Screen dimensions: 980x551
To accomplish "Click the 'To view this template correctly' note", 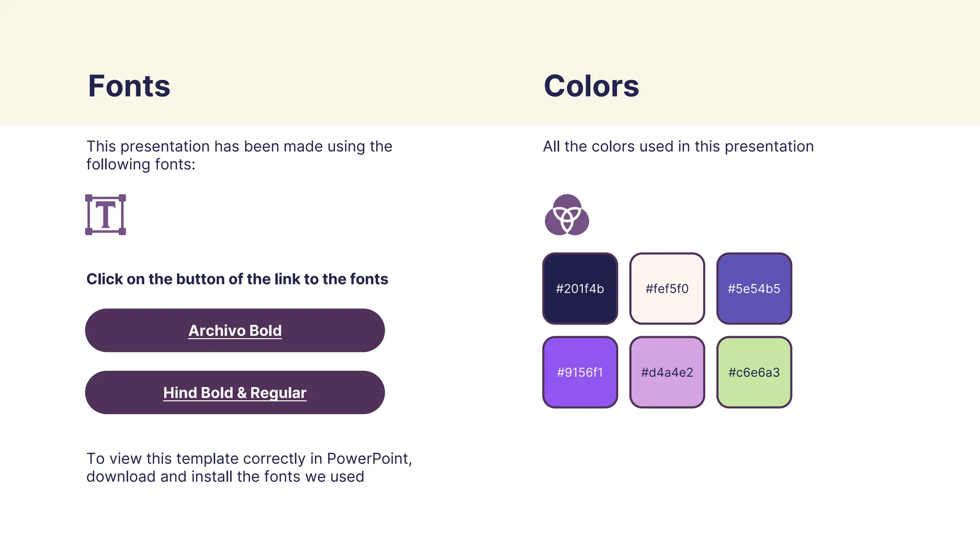I will (x=249, y=467).
